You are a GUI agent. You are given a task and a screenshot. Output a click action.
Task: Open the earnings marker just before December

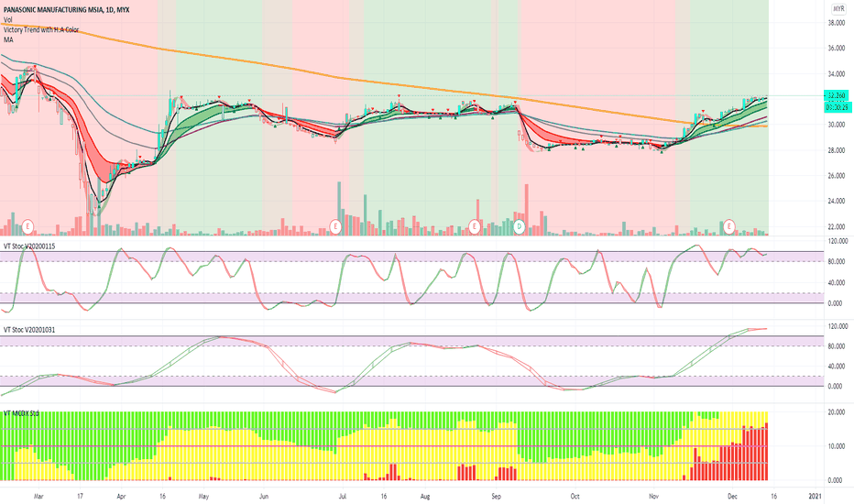point(729,225)
